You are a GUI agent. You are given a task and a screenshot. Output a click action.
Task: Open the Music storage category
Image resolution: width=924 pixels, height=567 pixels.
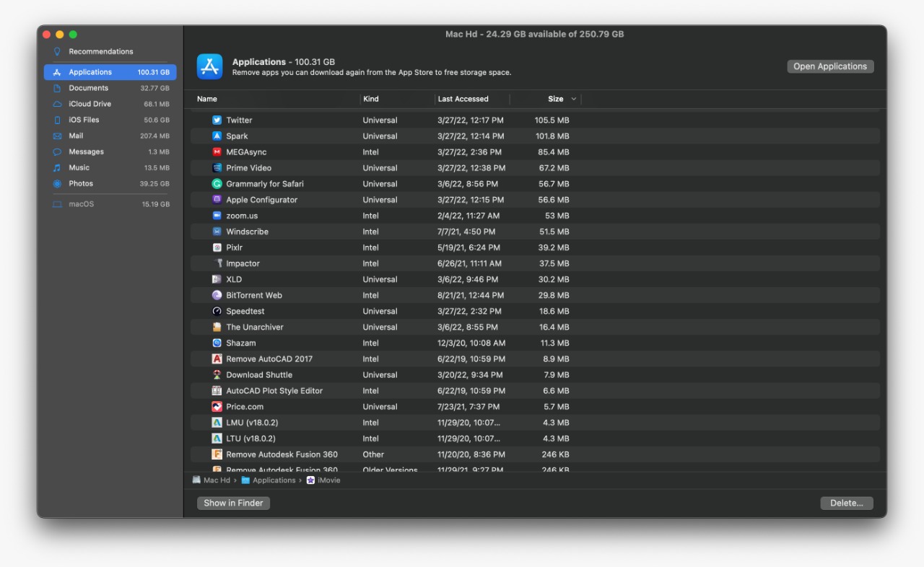(x=110, y=167)
